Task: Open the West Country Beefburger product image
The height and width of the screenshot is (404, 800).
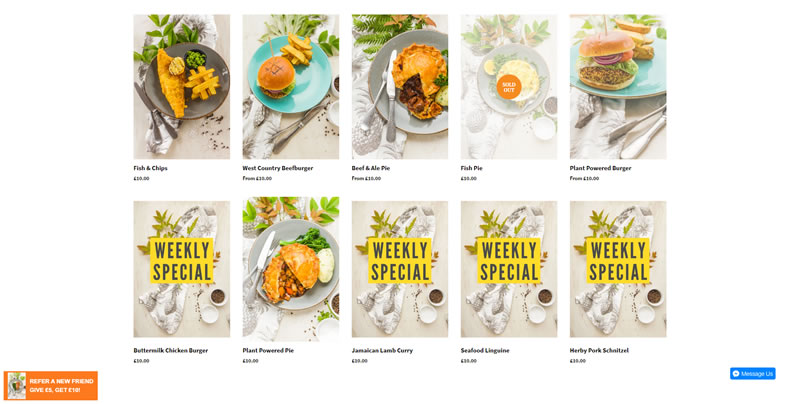Action: (x=291, y=87)
